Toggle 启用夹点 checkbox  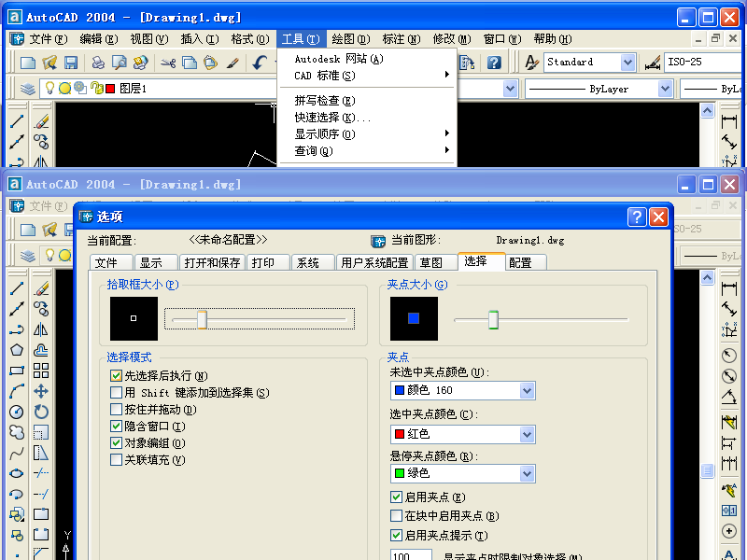point(396,497)
